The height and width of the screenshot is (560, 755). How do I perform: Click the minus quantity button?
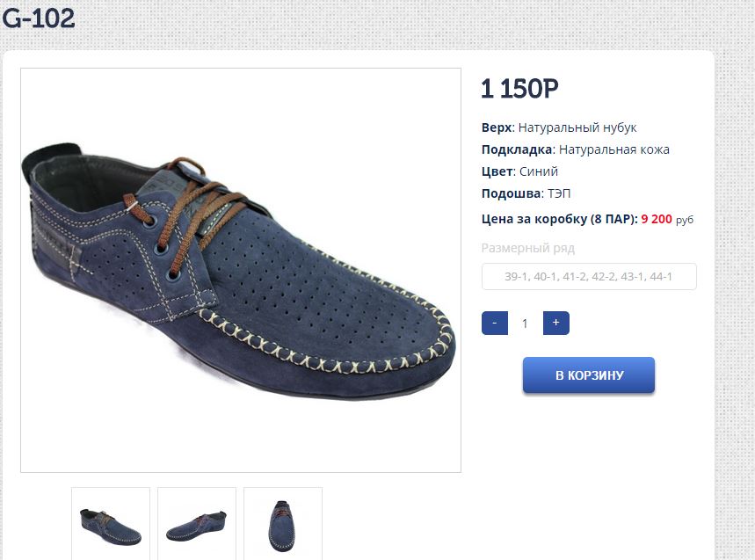pyautogui.click(x=495, y=324)
